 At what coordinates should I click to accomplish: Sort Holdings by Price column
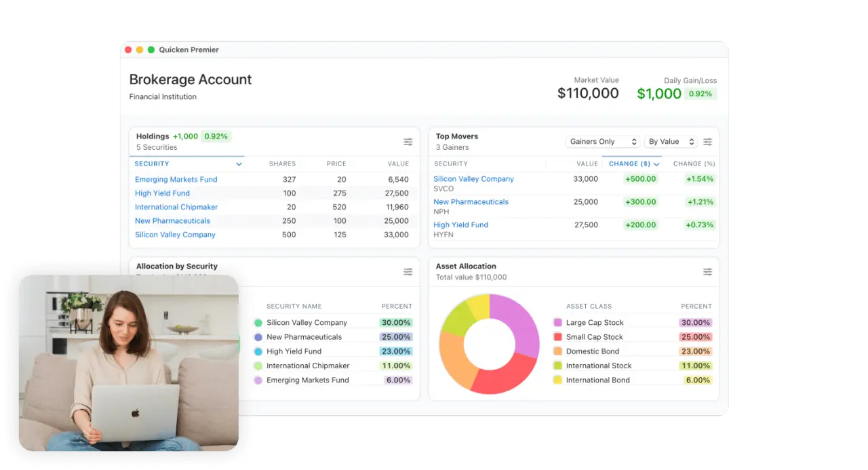click(x=336, y=163)
